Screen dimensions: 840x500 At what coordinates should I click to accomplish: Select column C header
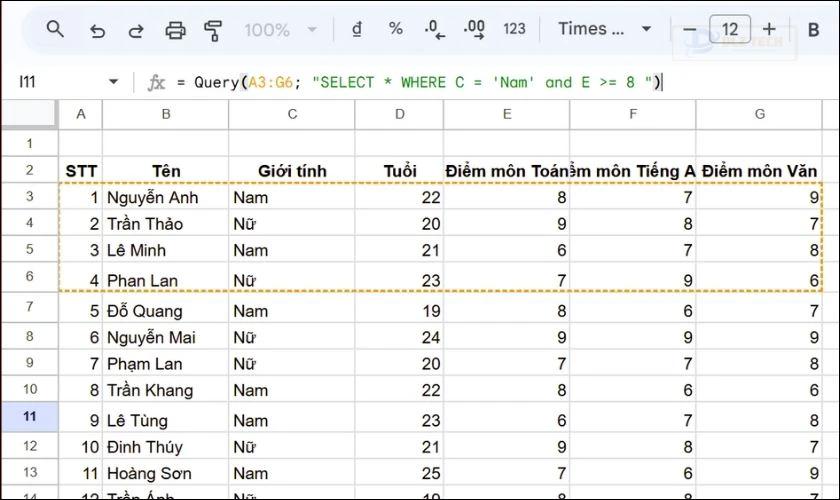pyautogui.click(x=292, y=114)
